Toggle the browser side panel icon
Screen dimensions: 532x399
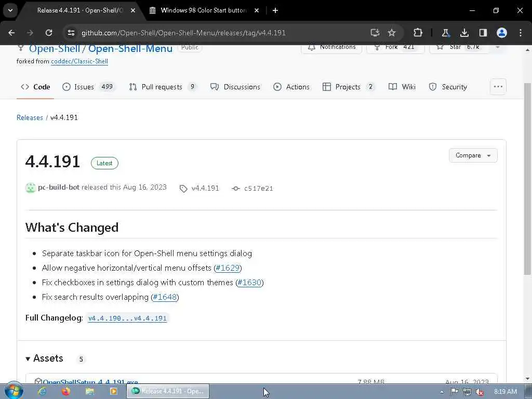(483, 33)
